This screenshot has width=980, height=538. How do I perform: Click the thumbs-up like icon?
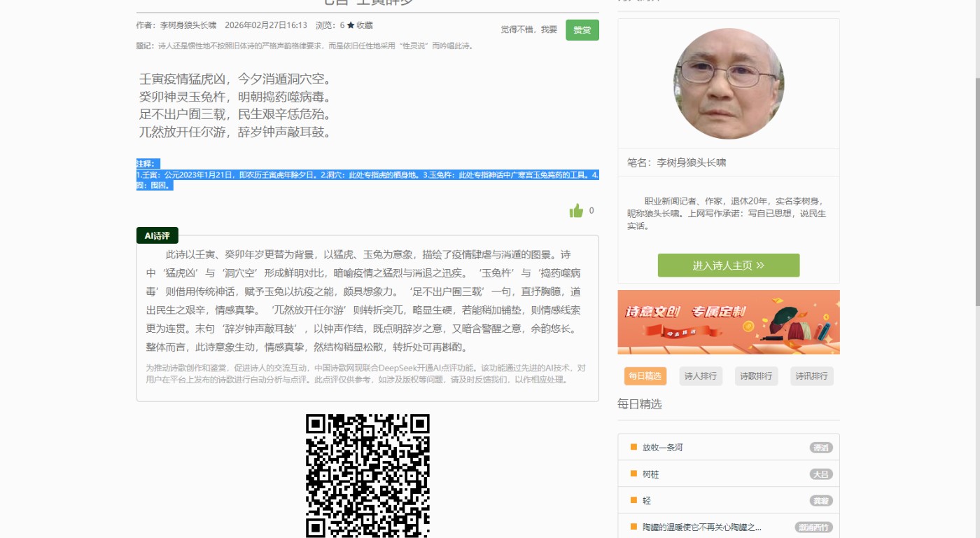pos(576,211)
